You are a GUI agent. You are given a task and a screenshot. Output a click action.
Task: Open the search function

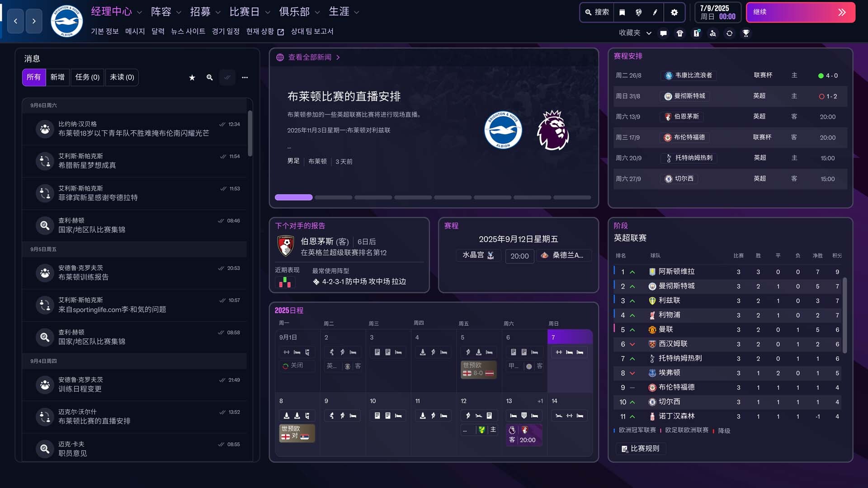tap(597, 12)
